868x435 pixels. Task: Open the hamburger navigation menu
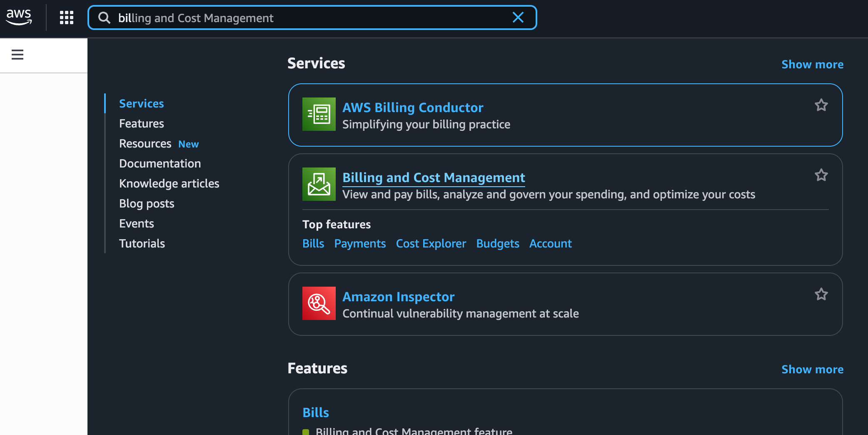coord(17,55)
